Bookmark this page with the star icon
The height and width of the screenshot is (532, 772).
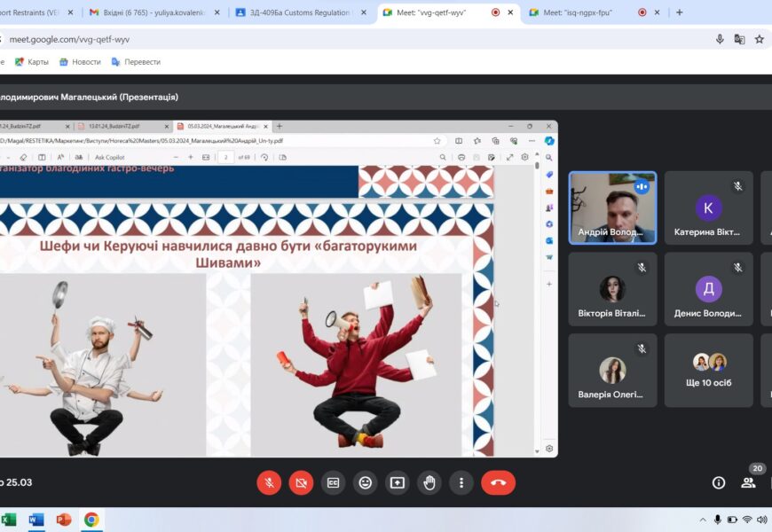[x=760, y=39]
